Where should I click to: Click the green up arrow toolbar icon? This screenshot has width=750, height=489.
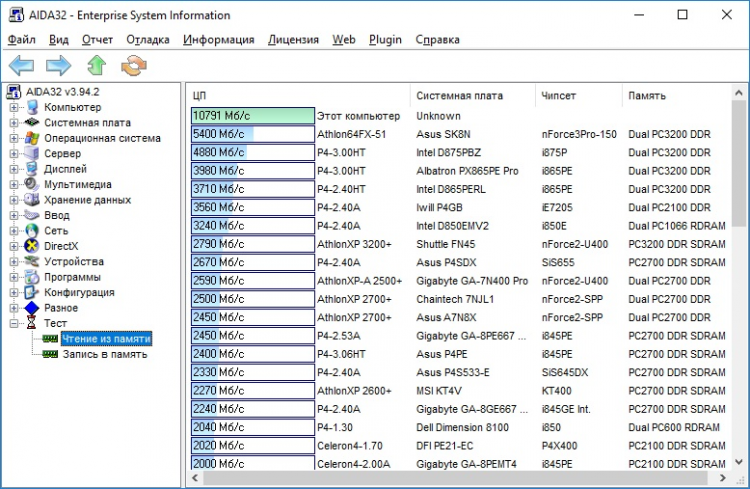(x=96, y=66)
